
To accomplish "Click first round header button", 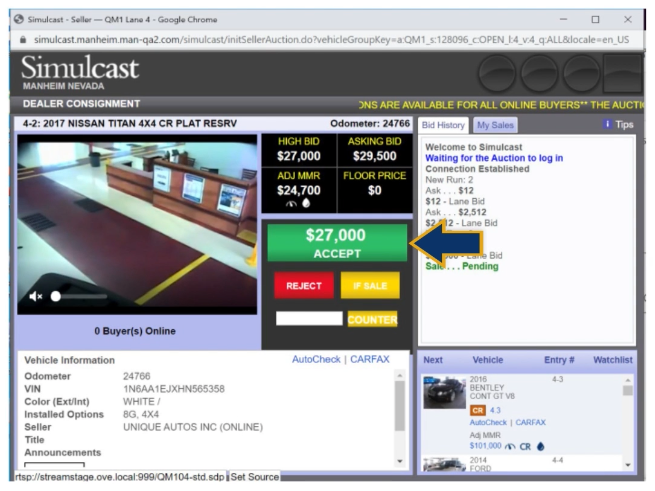I will click(x=497, y=74).
